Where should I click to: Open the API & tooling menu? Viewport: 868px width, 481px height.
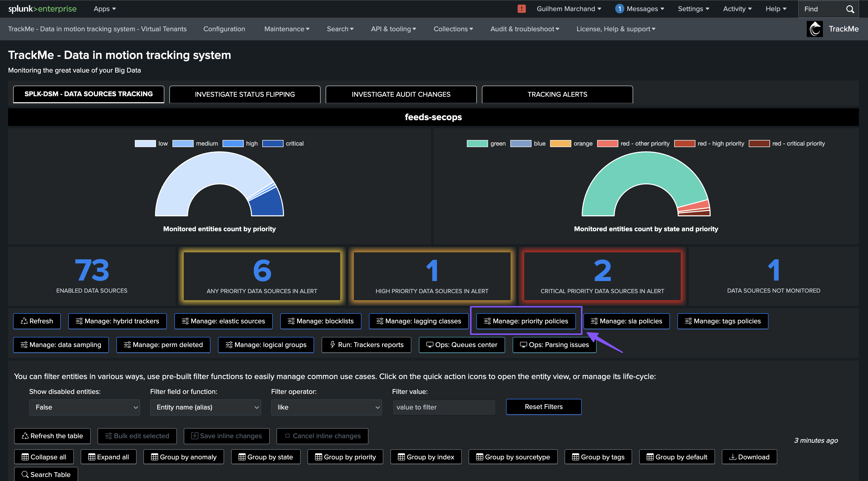tap(393, 29)
